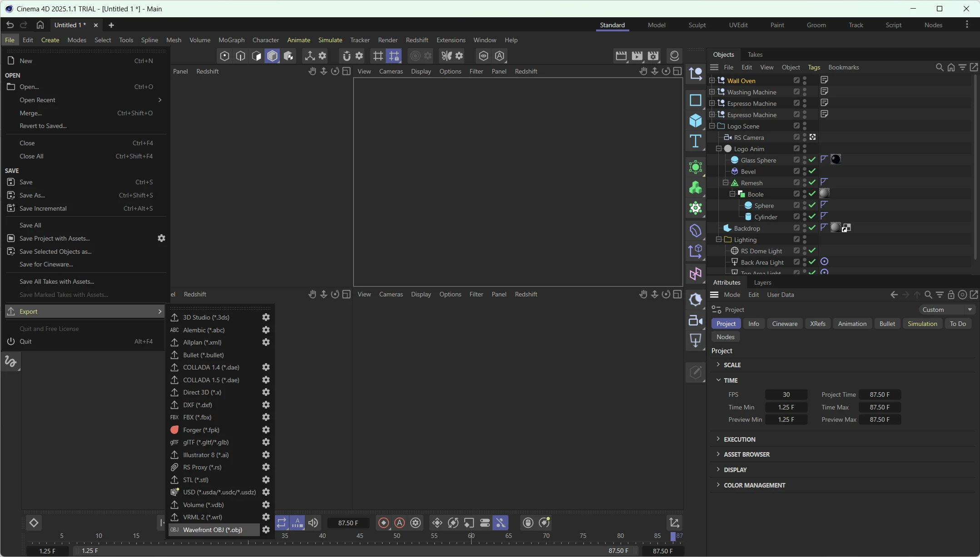Click the To Do attributes button
980x557 pixels.
[958, 324]
